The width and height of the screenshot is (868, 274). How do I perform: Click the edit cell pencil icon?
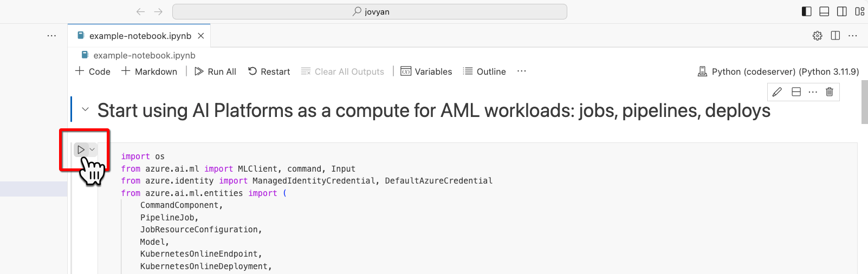777,92
